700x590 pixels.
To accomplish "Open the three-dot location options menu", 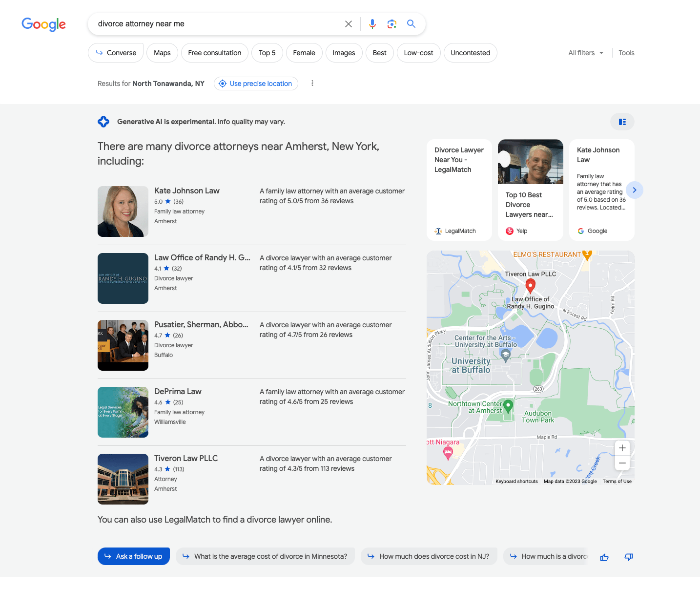I will [312, 84].
